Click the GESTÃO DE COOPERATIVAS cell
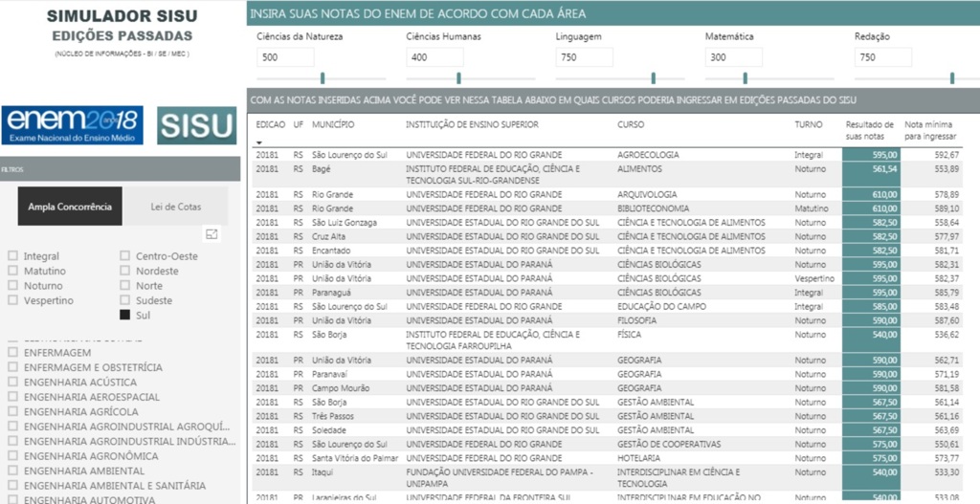Image resolution: width=980 pixels, height=504 pixels. [x=669, y=444]
